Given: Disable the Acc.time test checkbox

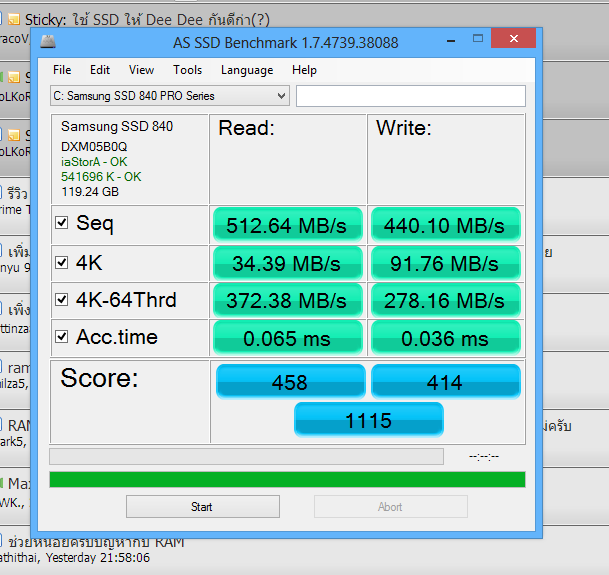Looking at the screenshot, I should pyautogui.click(x=62, y=336).
